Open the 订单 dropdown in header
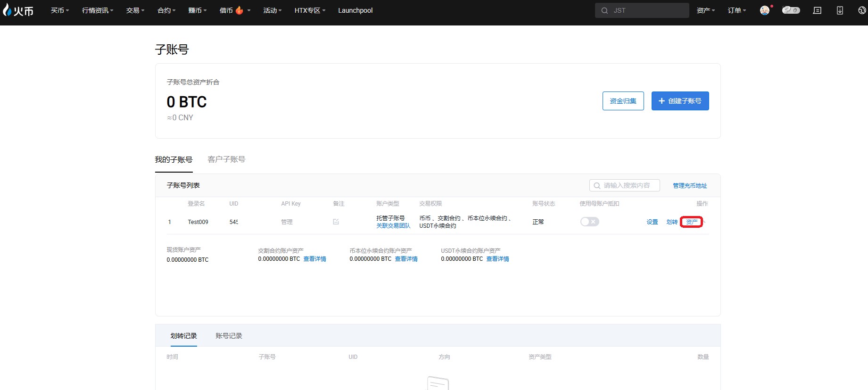This screenshot has height=390, width=868. tap(736, 10)
